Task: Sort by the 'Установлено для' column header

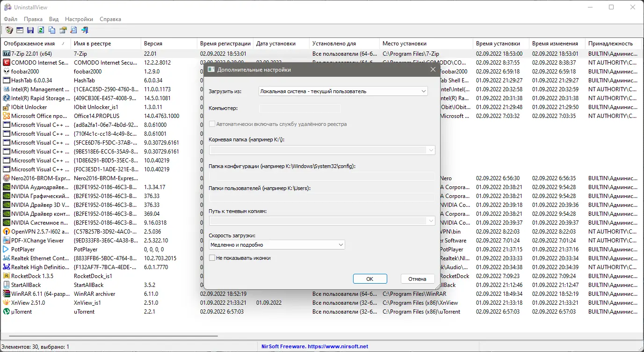Action: point(344,44)
